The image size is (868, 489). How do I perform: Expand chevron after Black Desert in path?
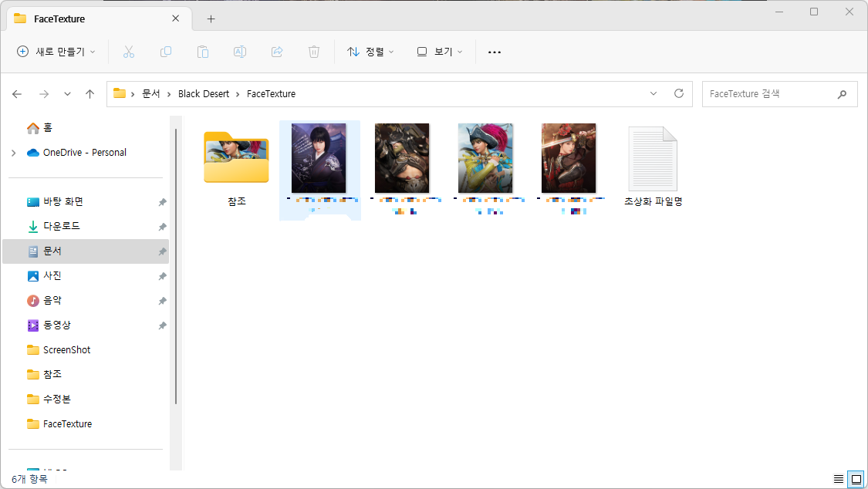pyautogui.click(x=238, y=94)
